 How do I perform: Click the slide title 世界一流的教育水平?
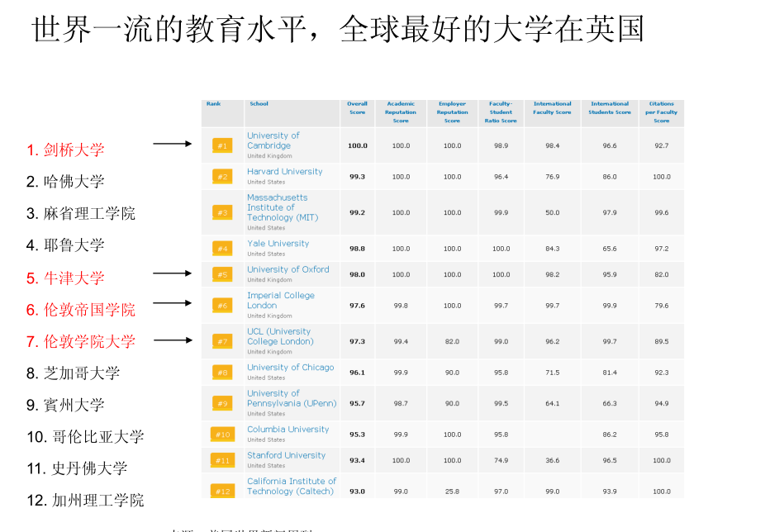169,29
